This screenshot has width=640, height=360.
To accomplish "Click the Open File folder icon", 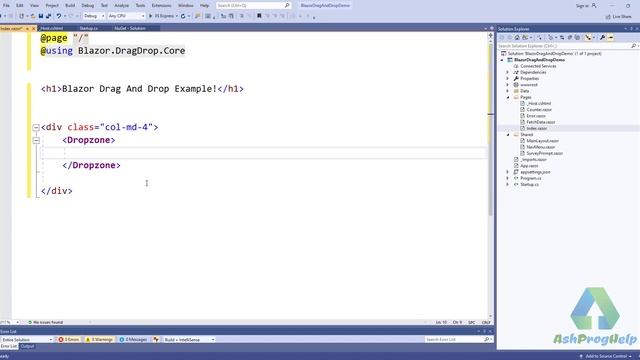I will coord(33,16).
